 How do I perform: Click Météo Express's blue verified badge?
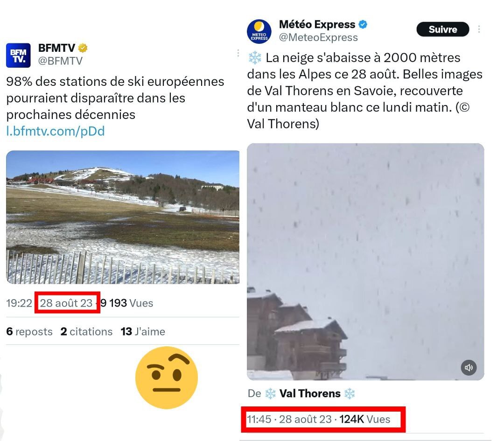(363, 24)
